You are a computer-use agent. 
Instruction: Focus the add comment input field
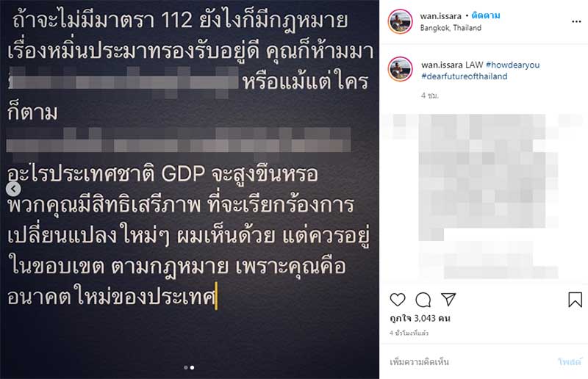[469, 362]
